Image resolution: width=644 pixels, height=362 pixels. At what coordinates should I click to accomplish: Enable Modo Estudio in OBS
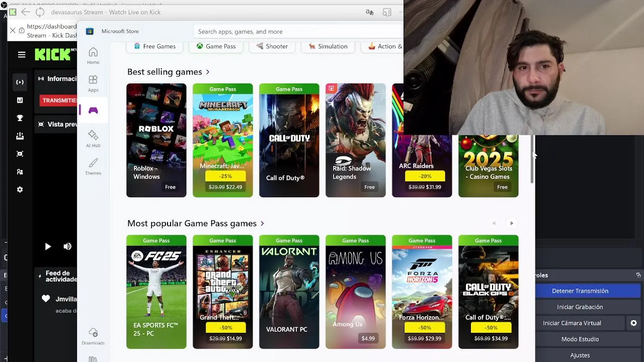(580, 339)
